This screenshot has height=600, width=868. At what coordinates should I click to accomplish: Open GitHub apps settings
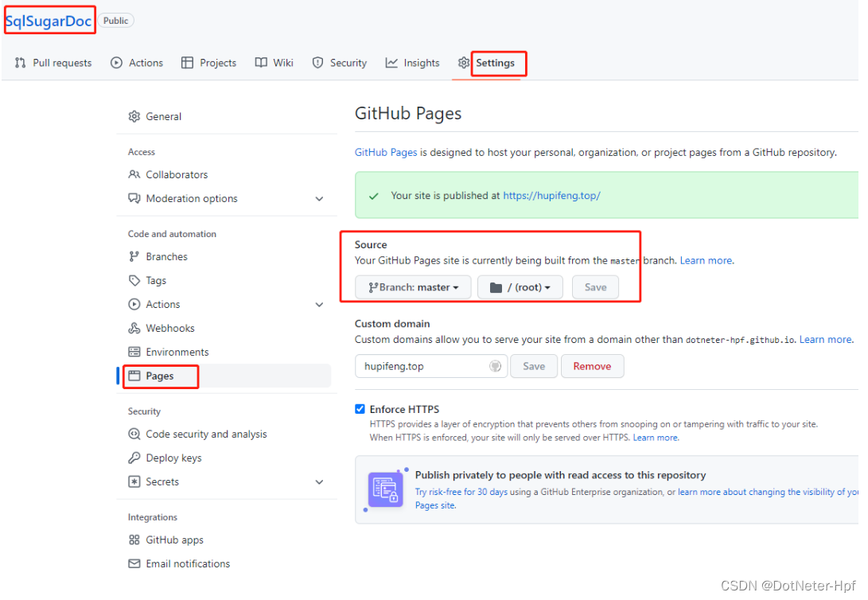[x=174, y=540]
